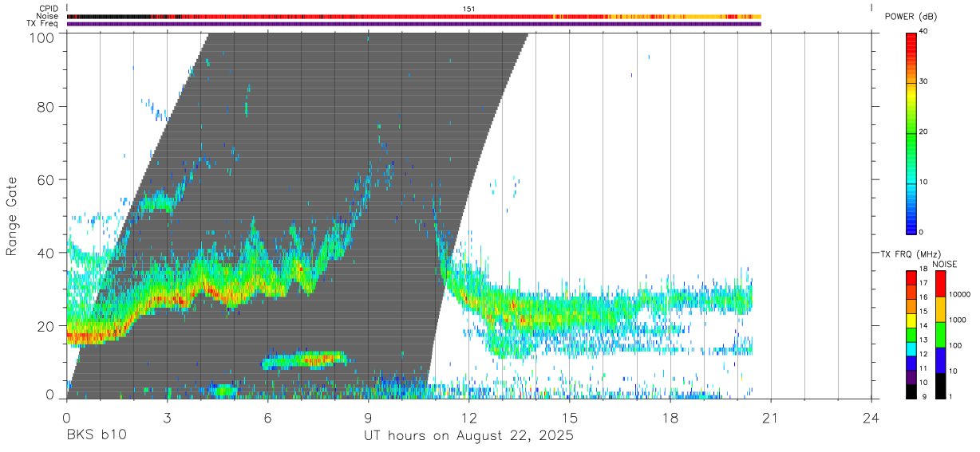Image resolution: width=980 pixels, height=452 pixels.
Task: Click the 10 label on POWER colorbar
Action: coord(925,183)
